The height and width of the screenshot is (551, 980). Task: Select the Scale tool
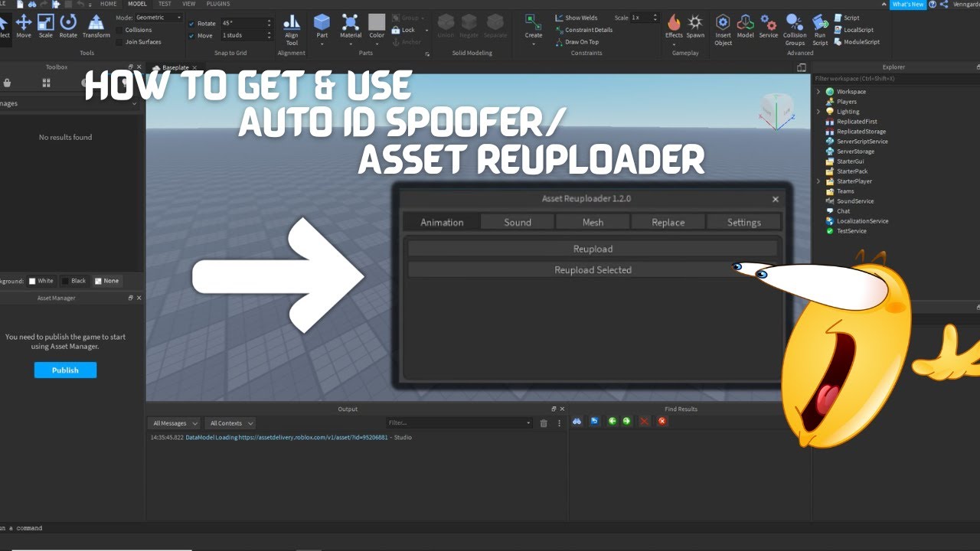click(46, 26)
